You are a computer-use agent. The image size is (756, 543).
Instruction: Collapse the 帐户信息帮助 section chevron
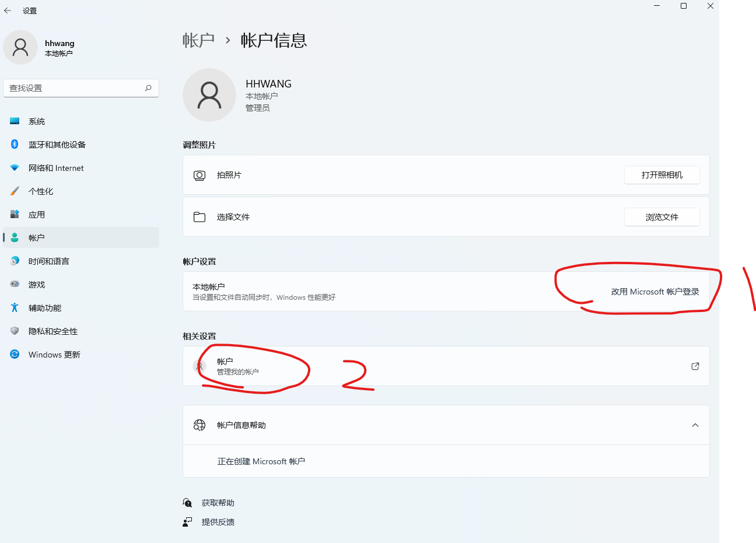pyautogui.click(x=695, y=425)
